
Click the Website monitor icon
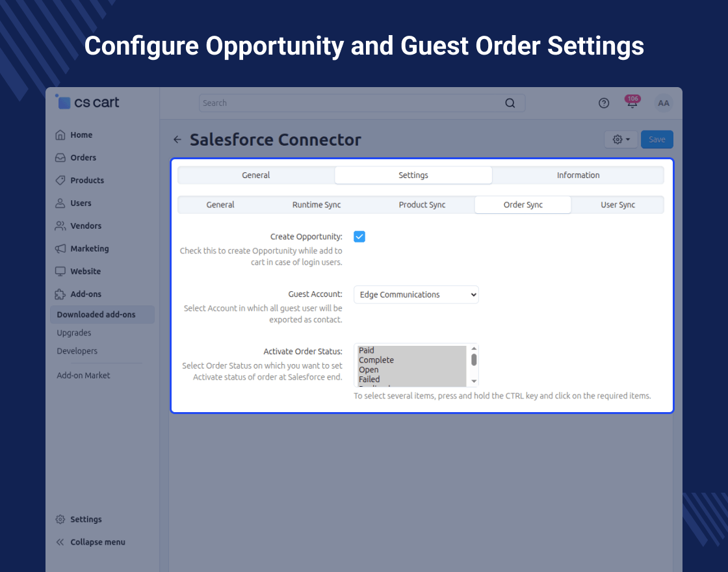[x=60, y=272]
